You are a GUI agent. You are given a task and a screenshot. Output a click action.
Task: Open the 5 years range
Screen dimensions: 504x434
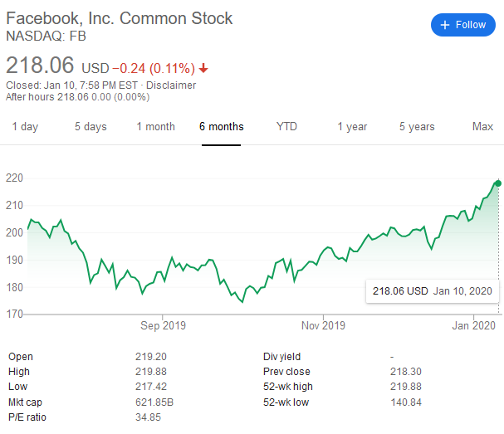click(417, 127)
